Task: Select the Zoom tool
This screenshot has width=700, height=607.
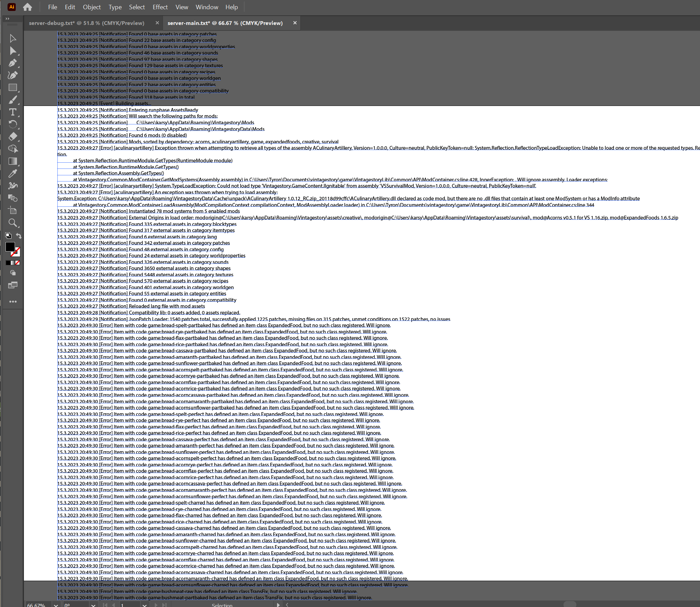Action: tap(13, 223)
